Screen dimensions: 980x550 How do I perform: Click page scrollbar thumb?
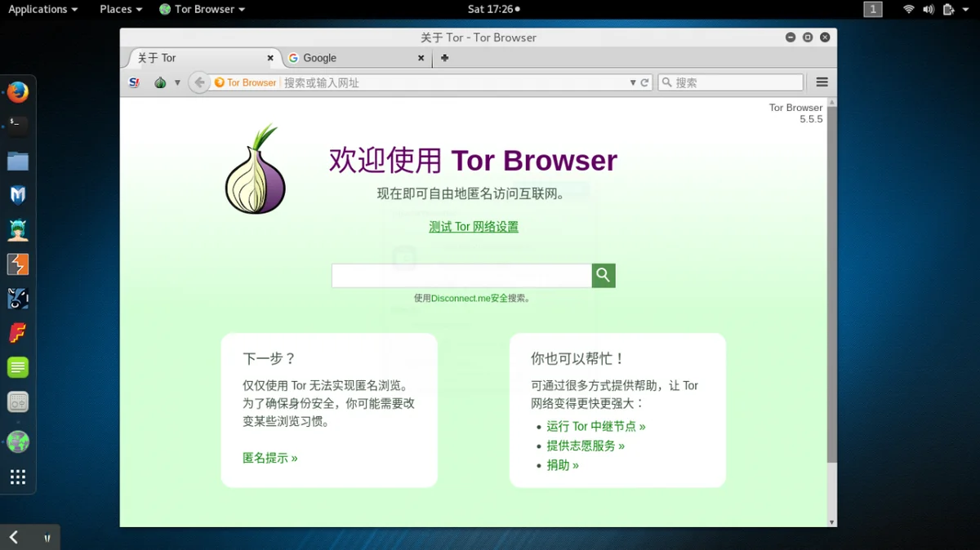(831, 286)
